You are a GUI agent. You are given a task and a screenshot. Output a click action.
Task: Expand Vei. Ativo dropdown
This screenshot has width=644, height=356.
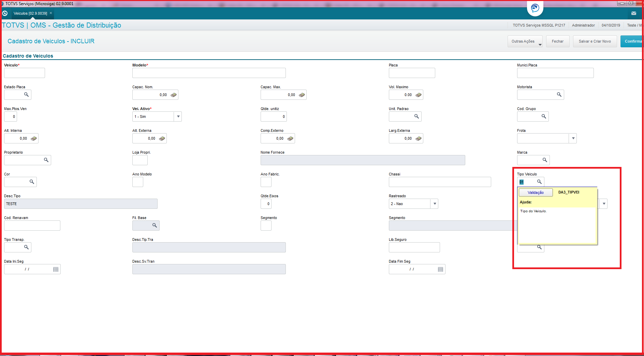coord(178,117)
